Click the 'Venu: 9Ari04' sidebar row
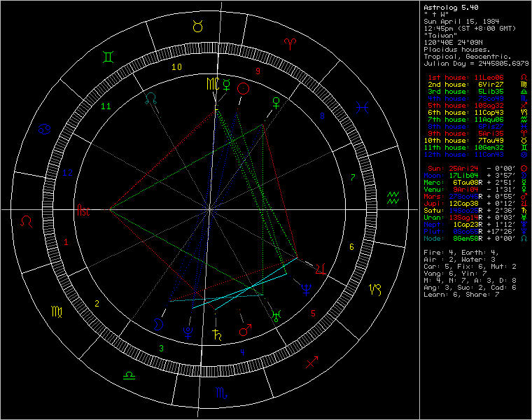The height and width of the screenshot is (420, 532). [475, 190]
